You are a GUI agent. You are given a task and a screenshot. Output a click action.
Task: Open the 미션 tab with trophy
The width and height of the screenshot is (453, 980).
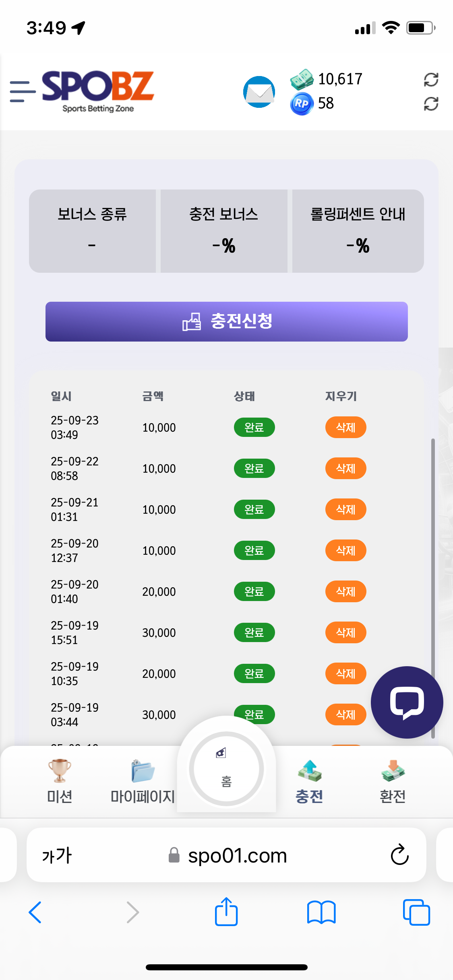(60, 781)
